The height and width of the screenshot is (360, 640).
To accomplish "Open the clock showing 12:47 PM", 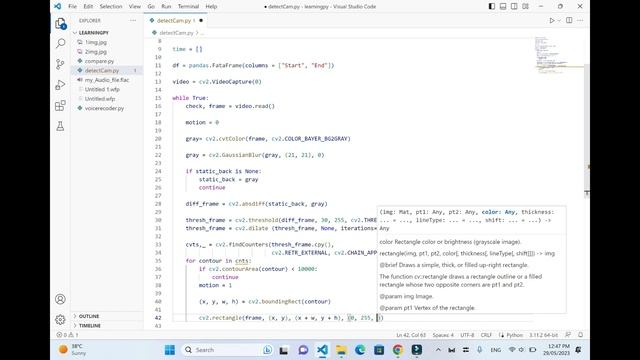I will (x=556, y=350).
